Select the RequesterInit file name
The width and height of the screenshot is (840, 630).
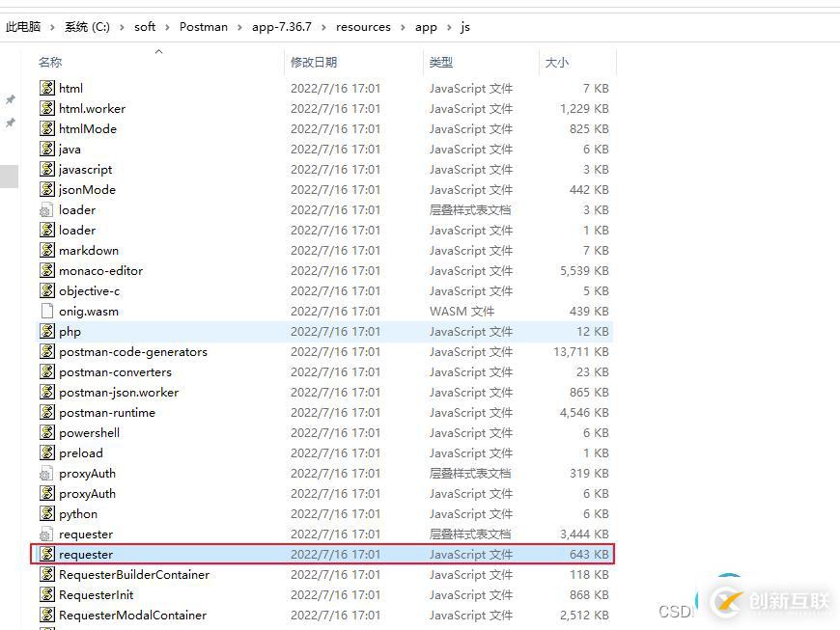96,594
